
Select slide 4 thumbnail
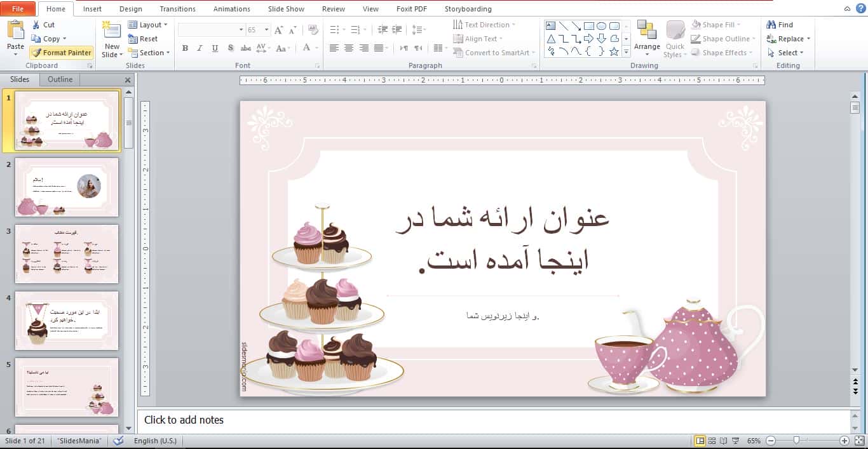coord(67,321)
